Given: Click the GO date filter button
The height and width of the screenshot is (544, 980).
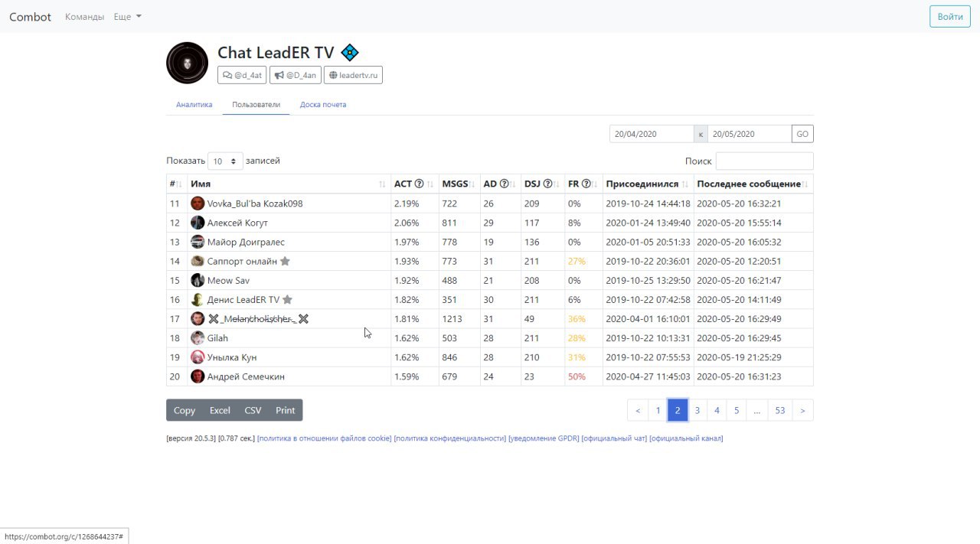Looking at the screenshot, I should (x=802, y=134).
